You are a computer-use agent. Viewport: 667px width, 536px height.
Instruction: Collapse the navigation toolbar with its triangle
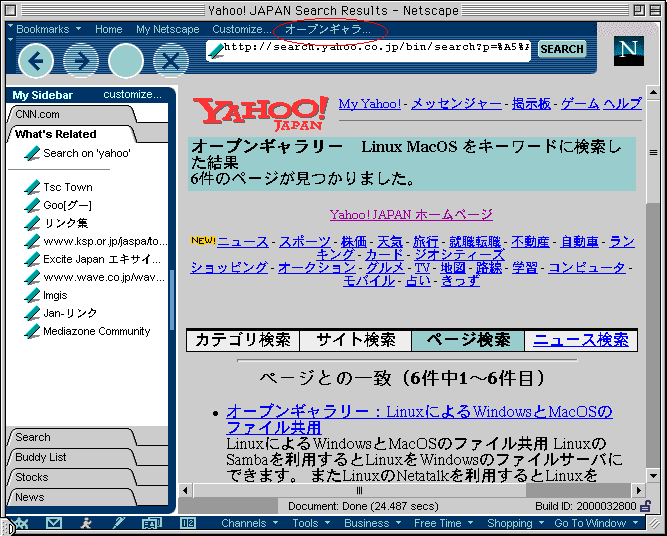click(x=11, y=40)
